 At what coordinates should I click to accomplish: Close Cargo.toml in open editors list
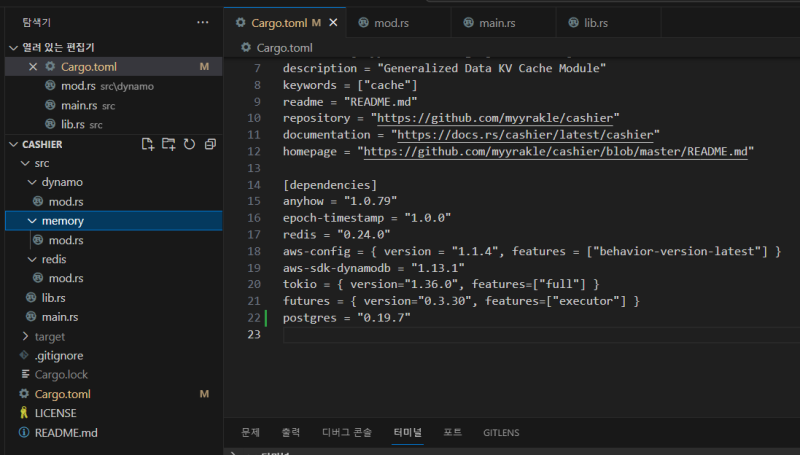(33, 67)
